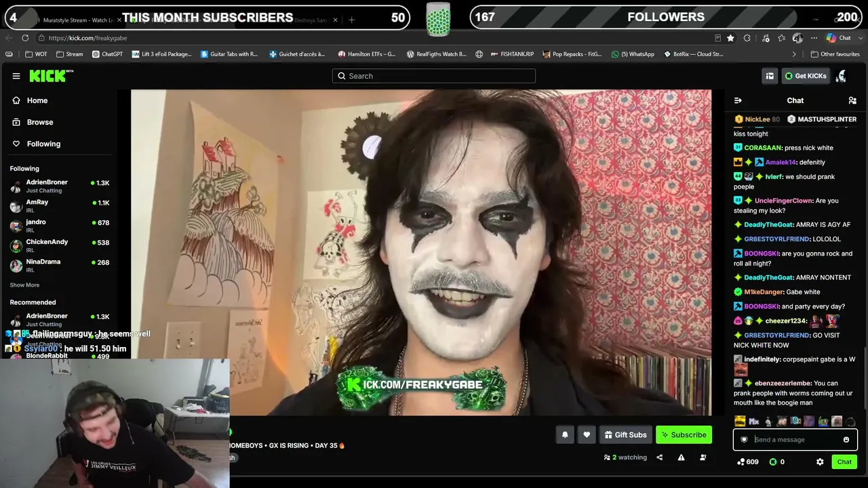Open AdrienBroner channel under Recommended

tap(60, 319)
